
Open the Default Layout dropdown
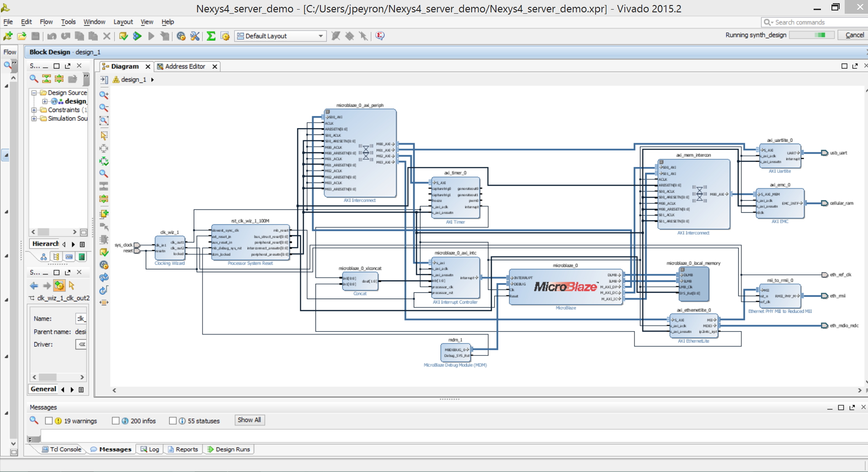281,36
